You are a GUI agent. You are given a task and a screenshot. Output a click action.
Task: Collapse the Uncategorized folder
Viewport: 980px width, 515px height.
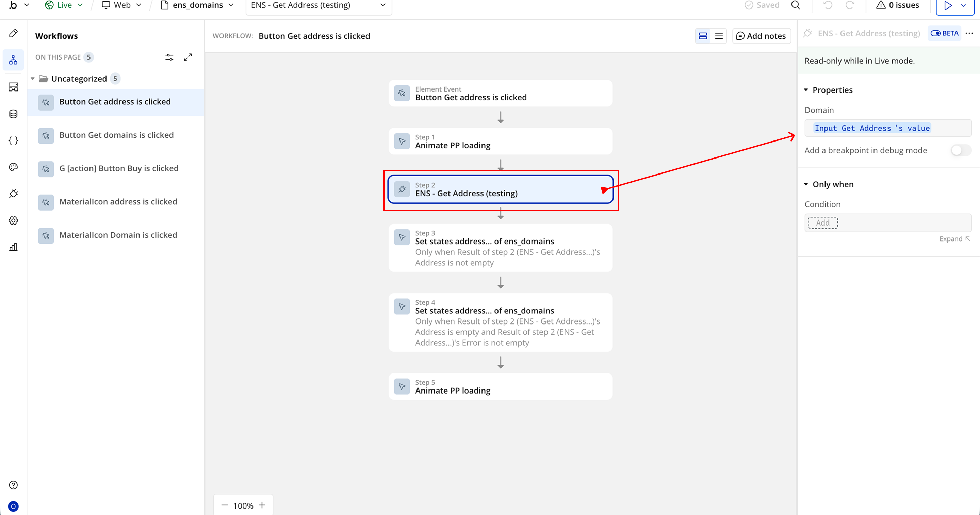click(33, 78)
